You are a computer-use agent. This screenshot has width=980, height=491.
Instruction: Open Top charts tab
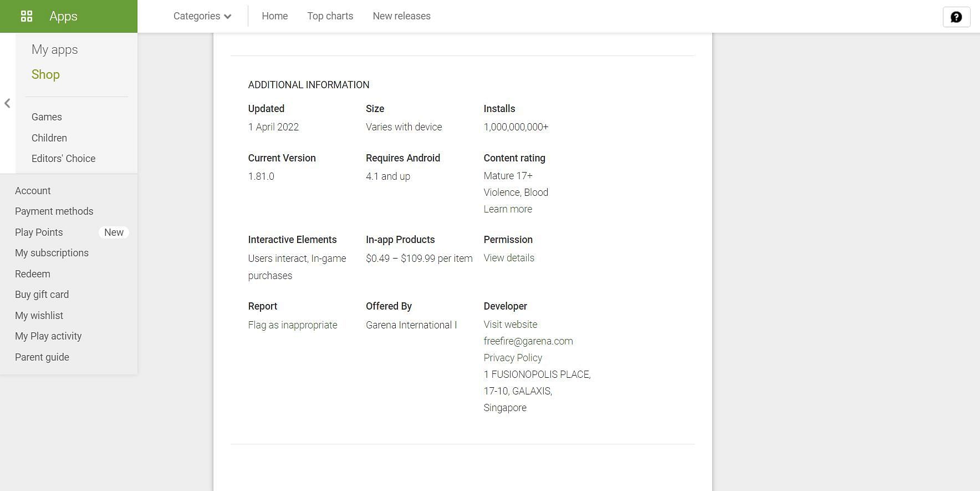(x=330, y=16)
